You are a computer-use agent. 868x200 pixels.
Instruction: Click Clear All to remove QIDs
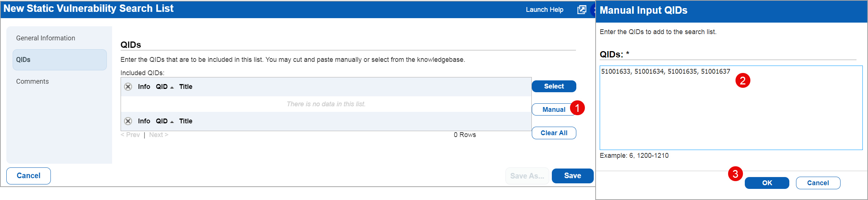pyautogui.click(x=554, y=133)
